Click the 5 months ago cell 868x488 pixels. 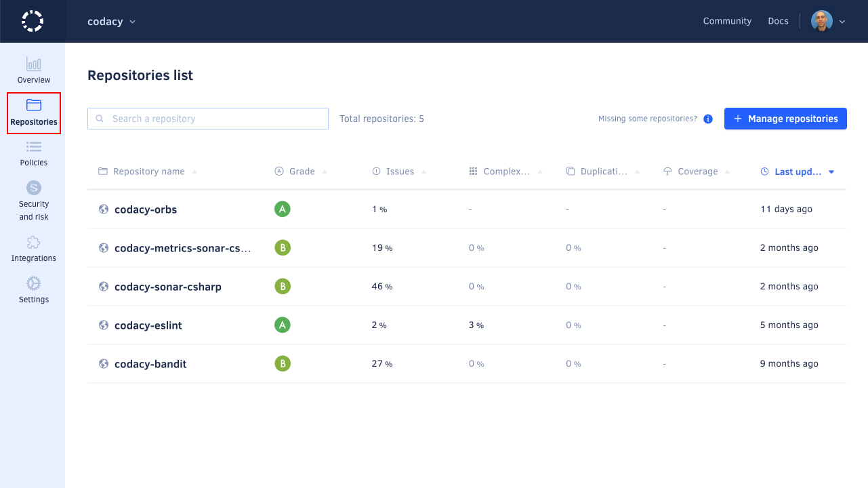click(789, 325)
